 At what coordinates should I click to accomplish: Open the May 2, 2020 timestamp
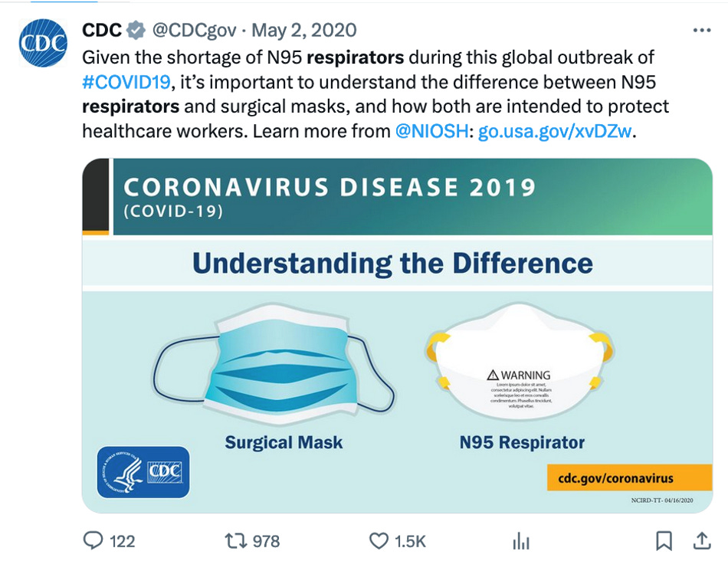[x=305, y=31]
